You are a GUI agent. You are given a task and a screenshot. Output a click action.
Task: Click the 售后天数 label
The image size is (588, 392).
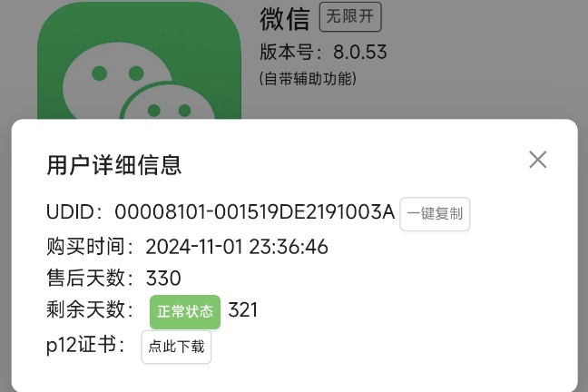(90, 278)
